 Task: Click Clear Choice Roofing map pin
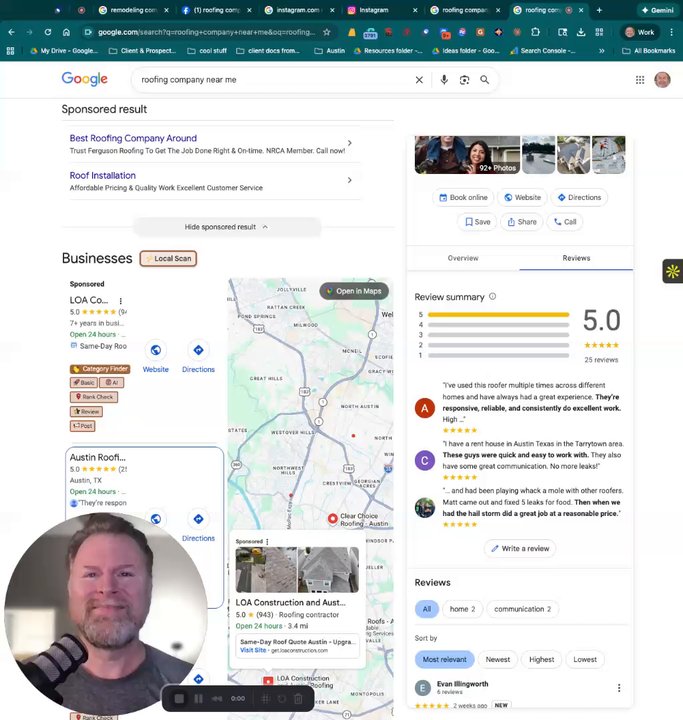[x=333, y=518]
